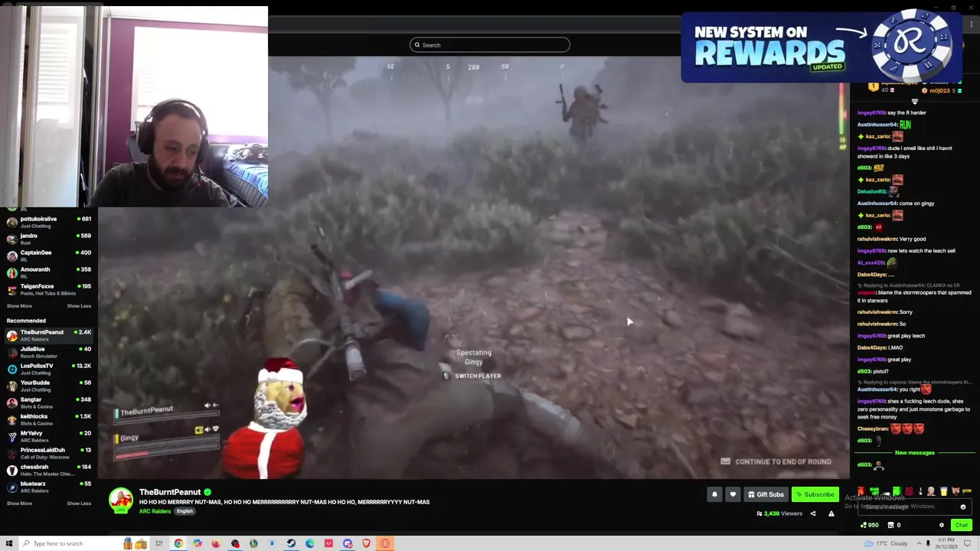Open the Windows Start menu
Screen dimensions: 980x551
(10, 543)
